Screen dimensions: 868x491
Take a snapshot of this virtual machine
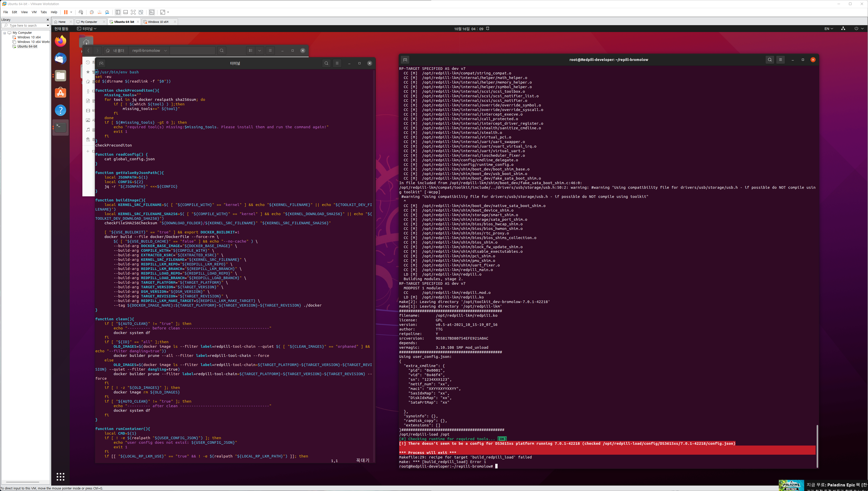[92, 12]
